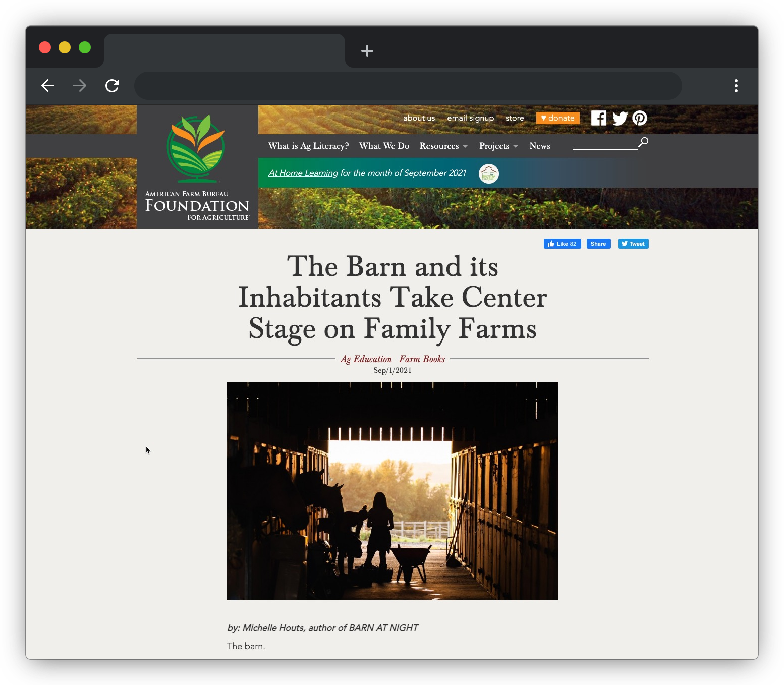The height and width of the screenshot is (685, 784).
Task: Open the browser three-dot menu
Action: tap(736, 86)
